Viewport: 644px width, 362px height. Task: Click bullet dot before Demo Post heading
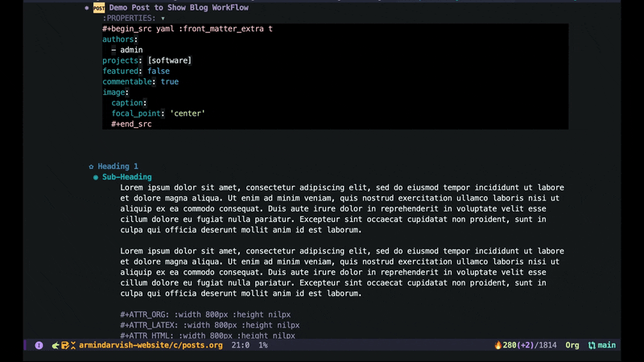[87, 8]
